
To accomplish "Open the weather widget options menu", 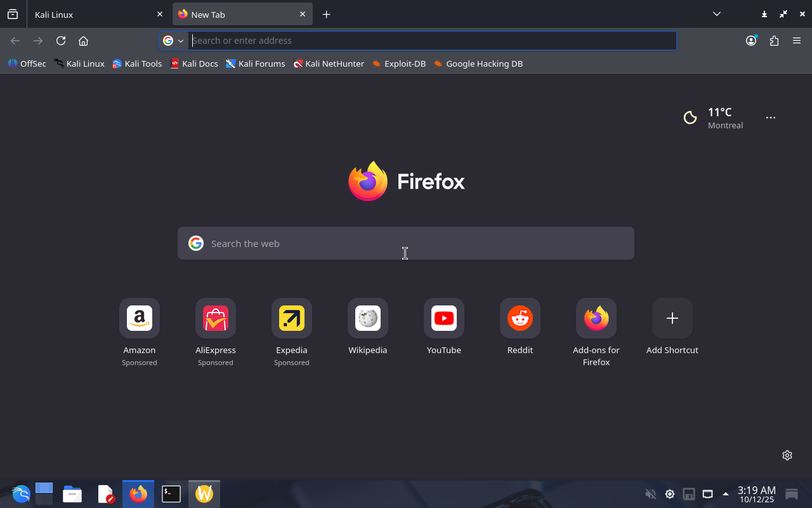I will [770, 117].
